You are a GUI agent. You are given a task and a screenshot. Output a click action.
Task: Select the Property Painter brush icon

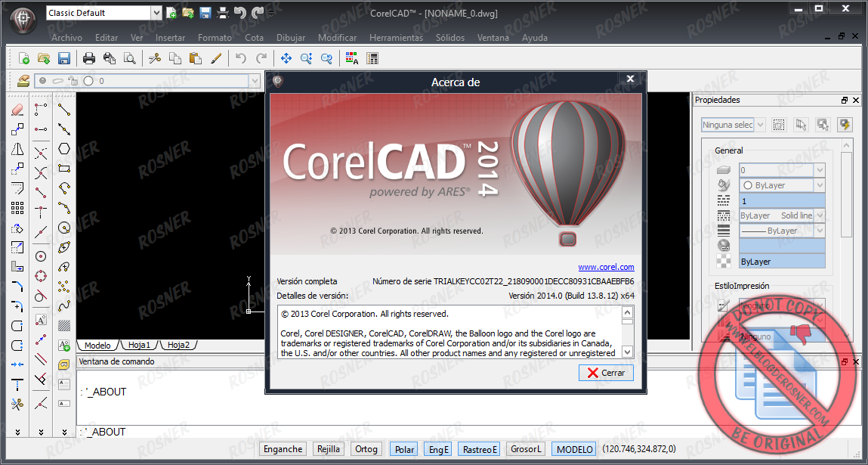(215, 58)
